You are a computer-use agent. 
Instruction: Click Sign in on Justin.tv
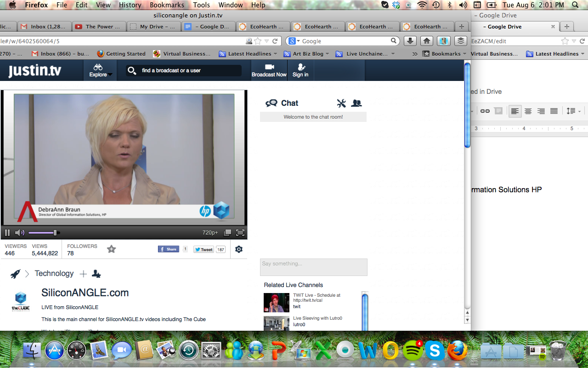[300, 70]
